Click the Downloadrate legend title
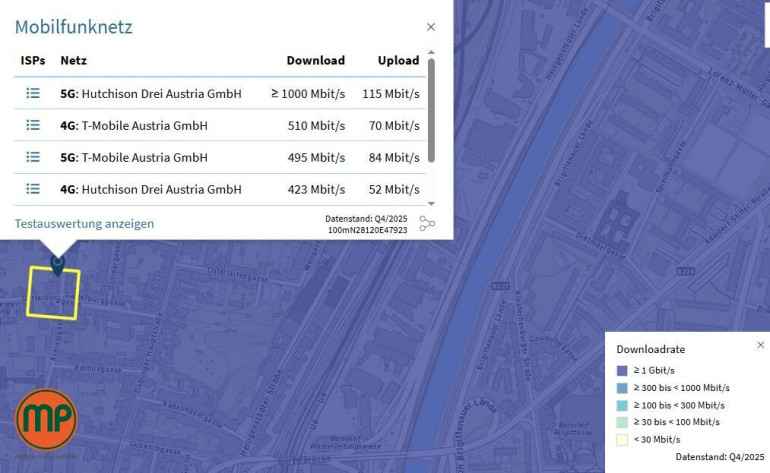This screenshot has width=770, height=473. 651,349
